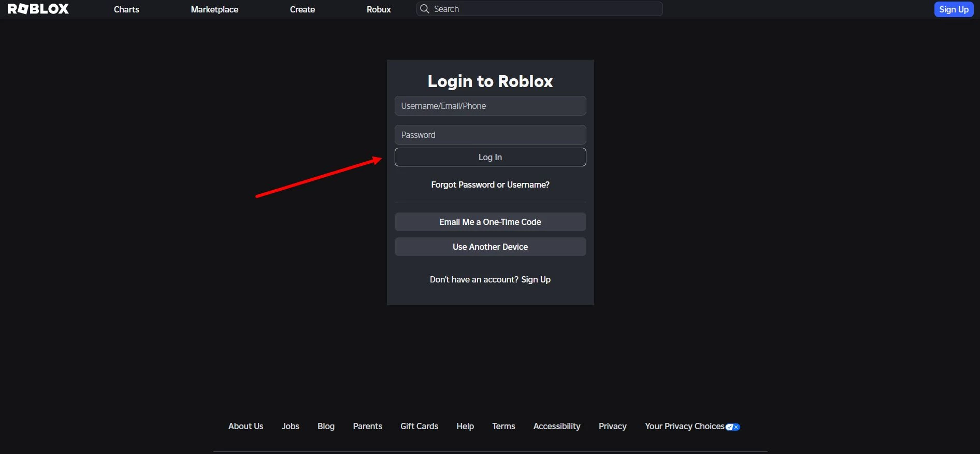
Task: Open Forgot Password or Username link
Action: [x=490, y=185]
